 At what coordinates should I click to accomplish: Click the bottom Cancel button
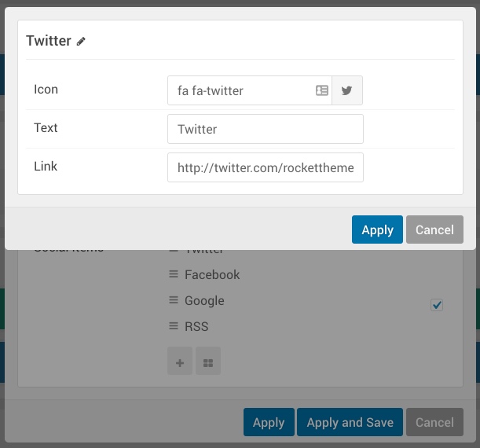[434, 422]
